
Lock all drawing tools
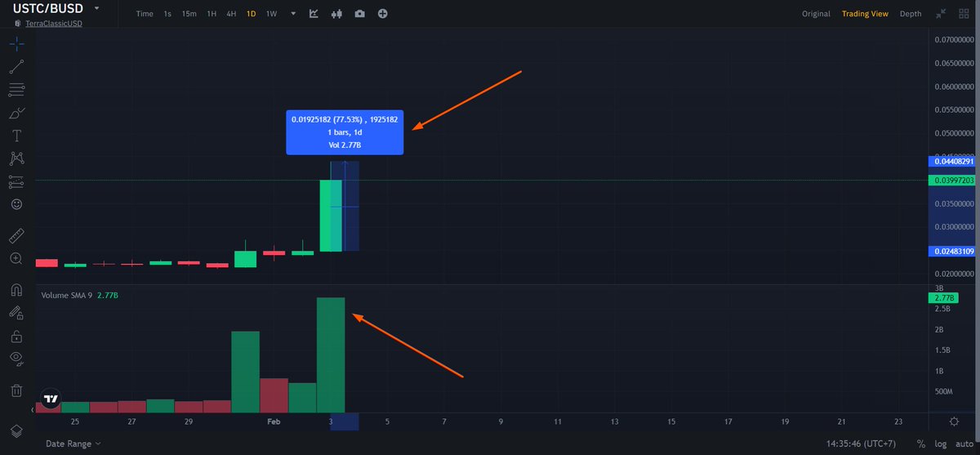click(x=16, y=336)
